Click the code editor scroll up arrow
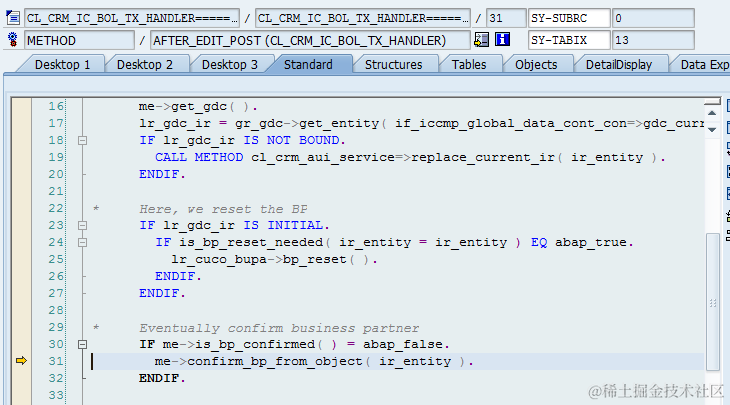The height and width of the screenshot is (405, 730). (712, 113)
